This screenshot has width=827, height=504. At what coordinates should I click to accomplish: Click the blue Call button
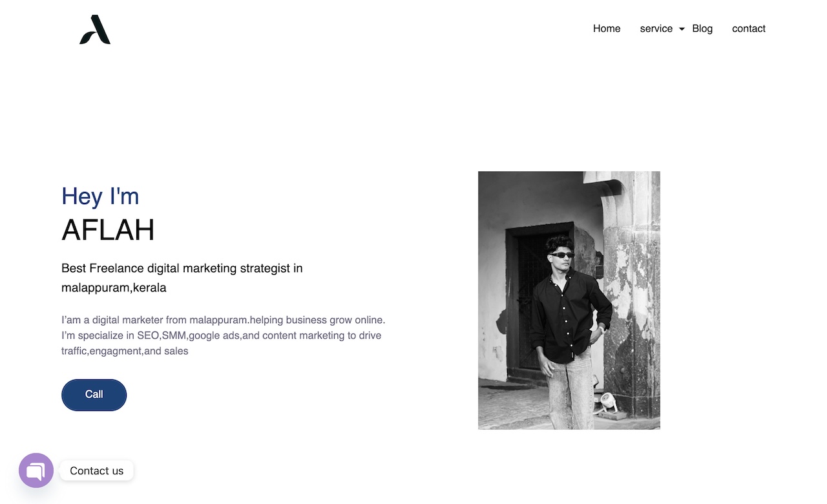click(94, 395)
